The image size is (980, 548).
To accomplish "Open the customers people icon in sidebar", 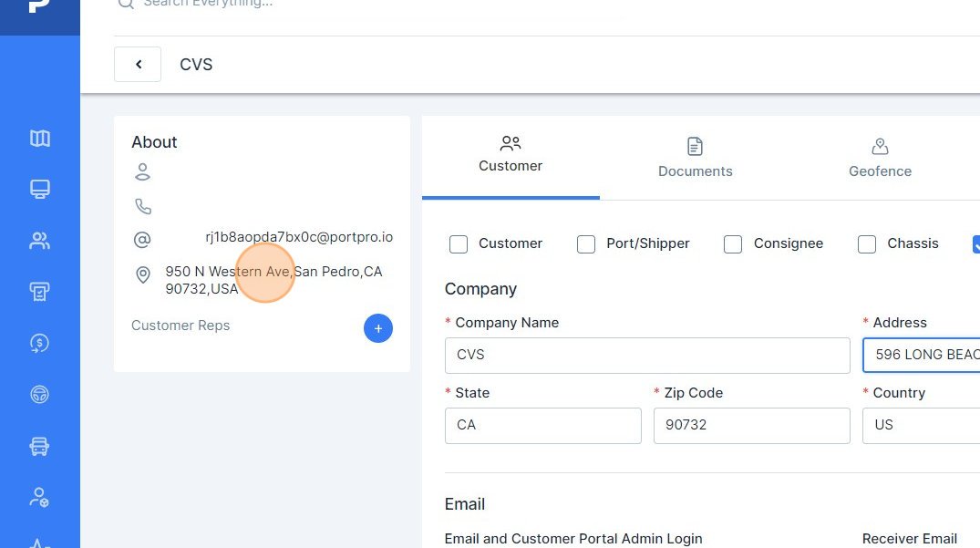I will point(40,241).
